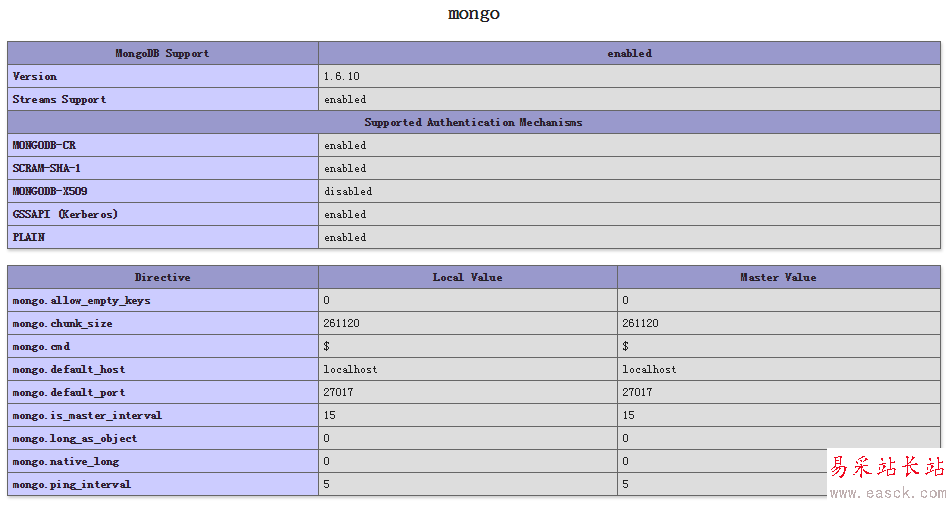The image size is (947, 508).
Task: Click local value "5" for mongo.ping_interval
Action: tap(327, 484)
